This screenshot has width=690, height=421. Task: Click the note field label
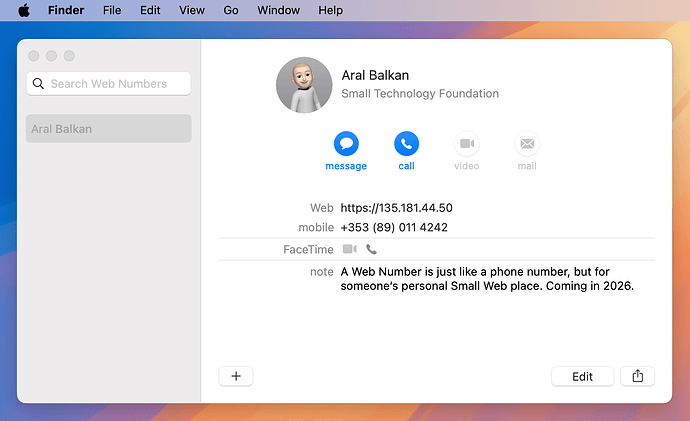322,272
